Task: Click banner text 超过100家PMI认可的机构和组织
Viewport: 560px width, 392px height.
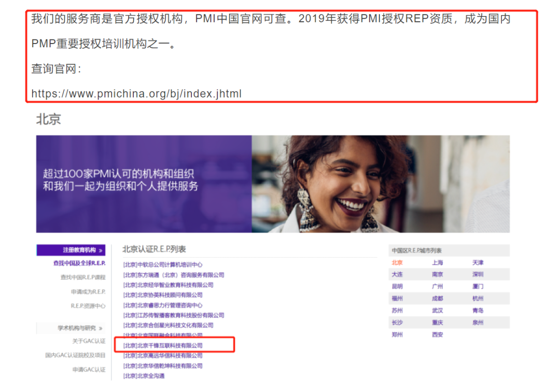Action: coord(119,174)
